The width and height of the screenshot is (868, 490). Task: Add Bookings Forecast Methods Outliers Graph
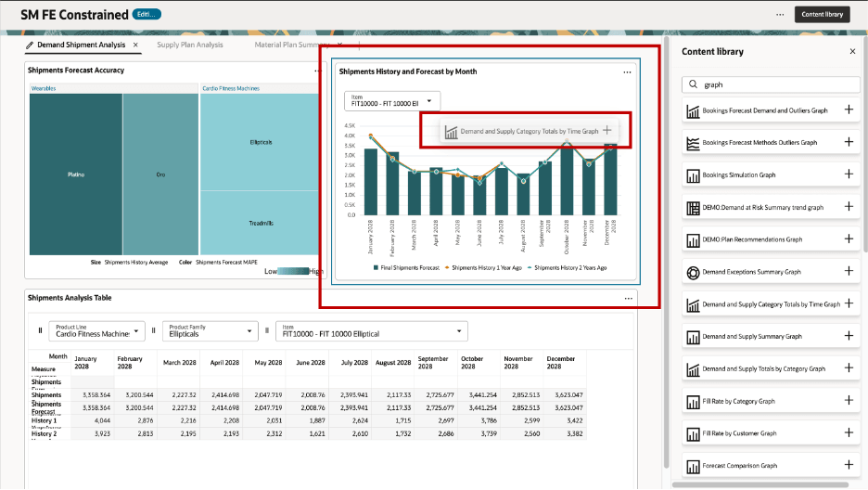pos(849,142)
